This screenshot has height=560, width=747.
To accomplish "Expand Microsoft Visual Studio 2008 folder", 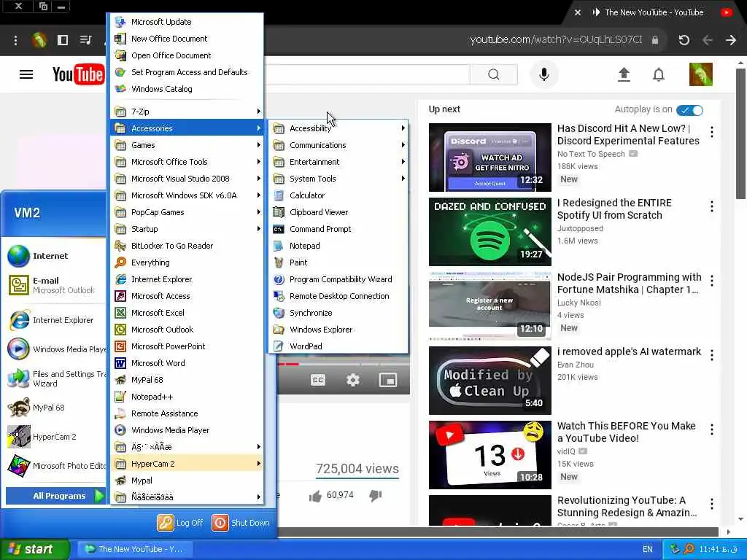I will coord(187,179).
